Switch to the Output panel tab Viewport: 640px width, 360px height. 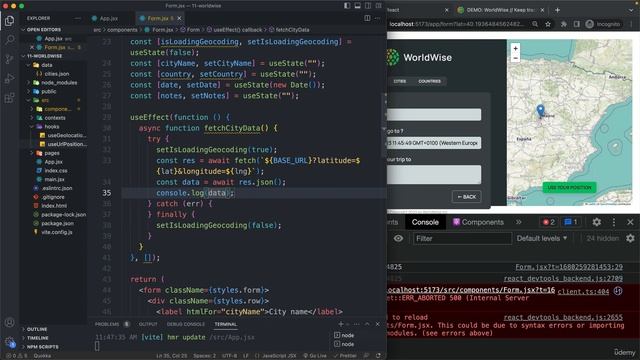click(148, 324)
